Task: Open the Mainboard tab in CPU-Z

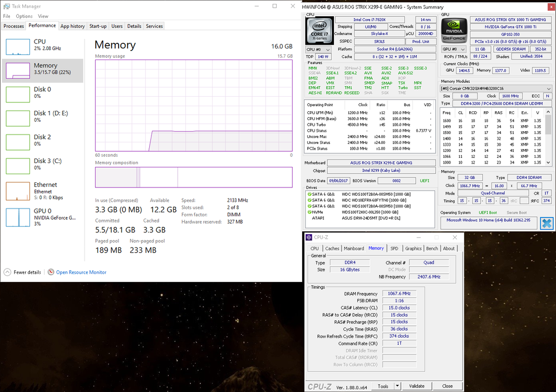Action: click(354, 249)
